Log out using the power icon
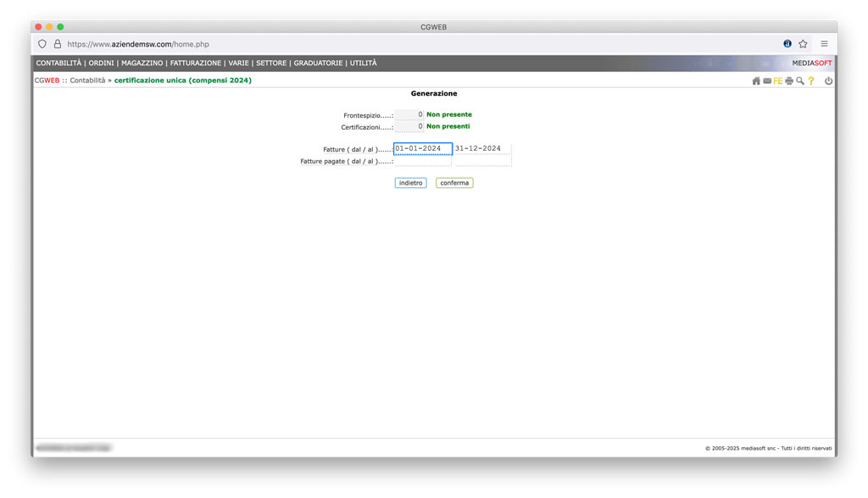Image resolution: width=868 pixels, height=498 pixels. [828, 81]
